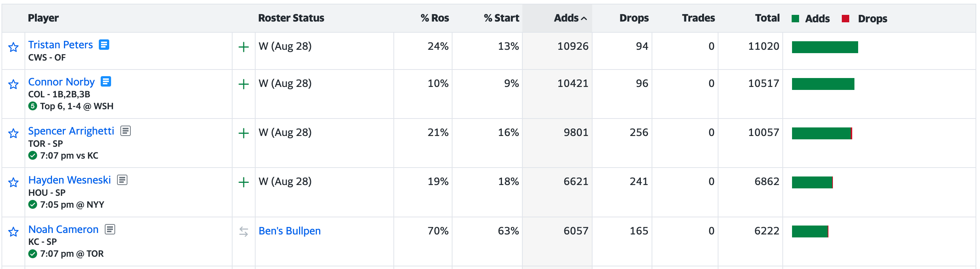Viewport: 980px width, 269px height.
Task: Toggle the watch star for Noah Cameron
Action: pos(13,232)
